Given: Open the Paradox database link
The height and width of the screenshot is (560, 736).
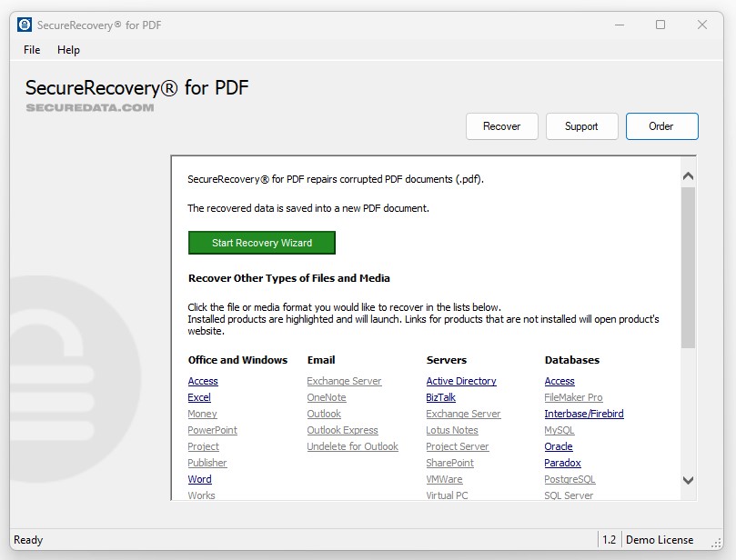Looking at the screenshot, I should tap(562, 463).
